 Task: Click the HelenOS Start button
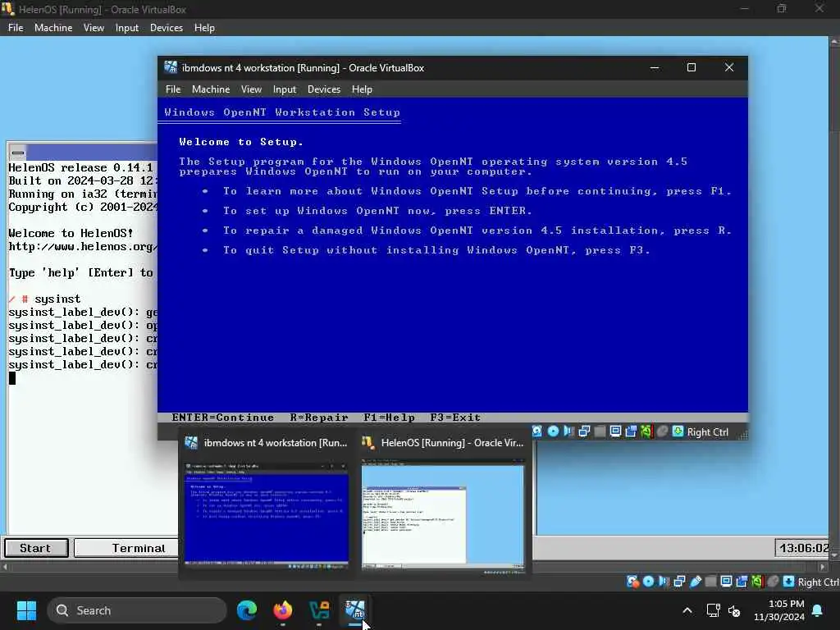[x=36, y=548]
